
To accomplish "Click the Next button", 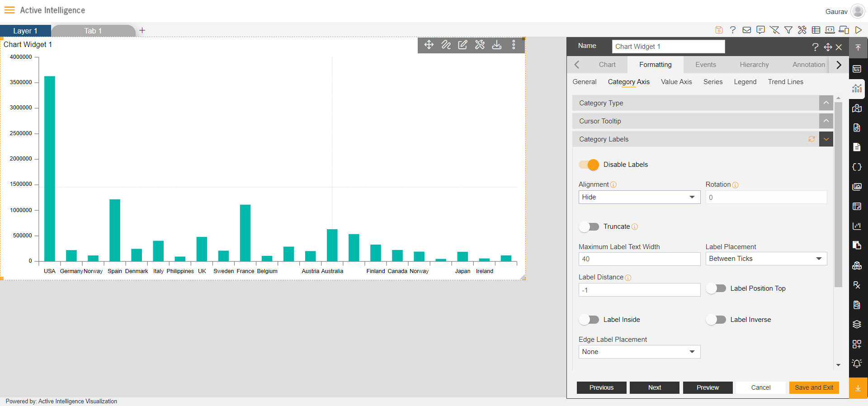I will [x=655, y=387].
